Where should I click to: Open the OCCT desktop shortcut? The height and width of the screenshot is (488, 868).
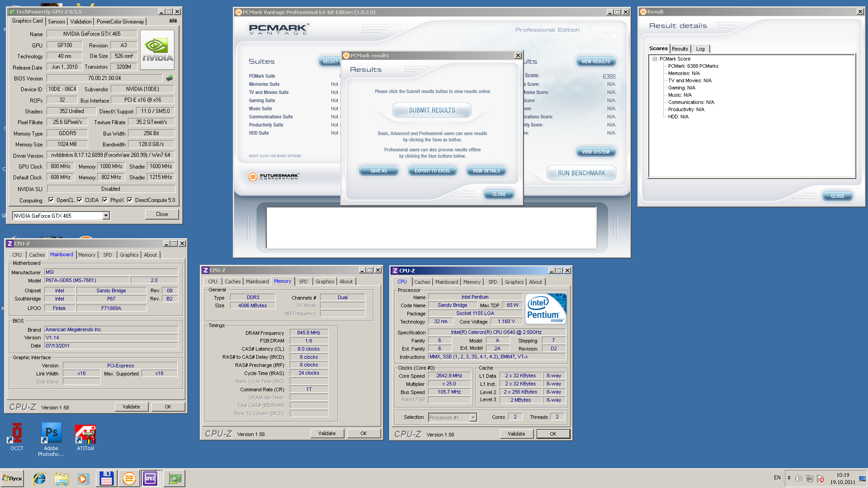[17, 436]
